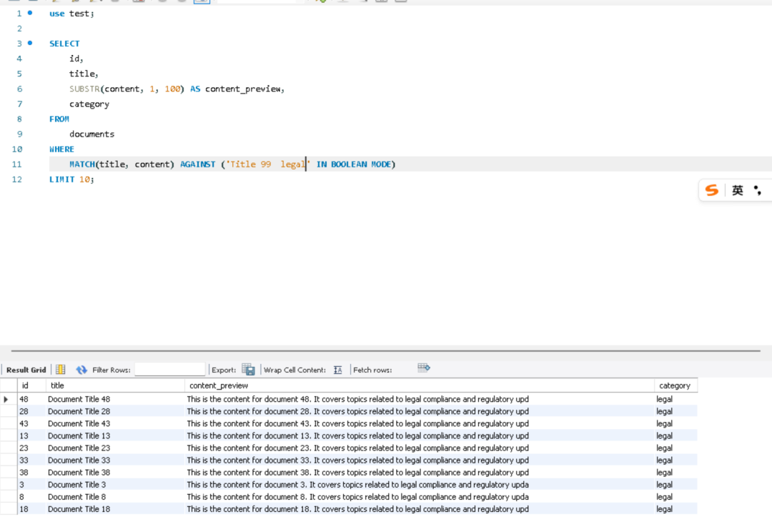Click the statement marker dot beside SELECT
The image size is (772, 532).
(29, 43)
